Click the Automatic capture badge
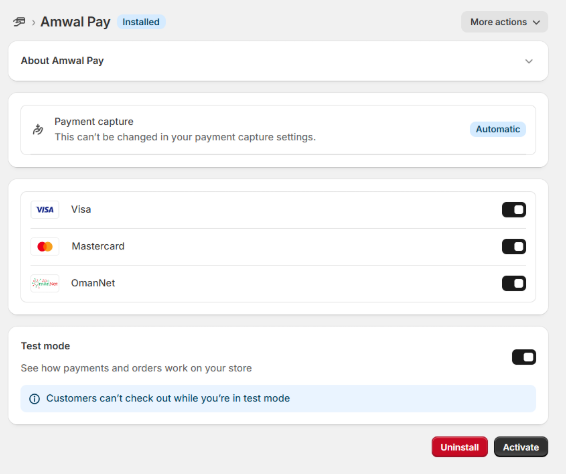The height and width of the screenshot is (474, 566). pyautogui.click(x=498, y=129)
